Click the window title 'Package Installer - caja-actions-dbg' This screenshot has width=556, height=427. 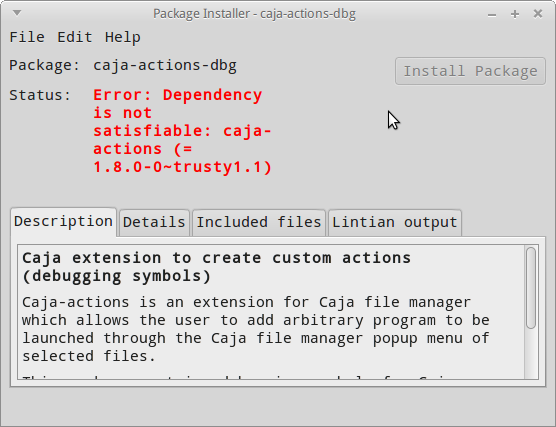point(254,14)
